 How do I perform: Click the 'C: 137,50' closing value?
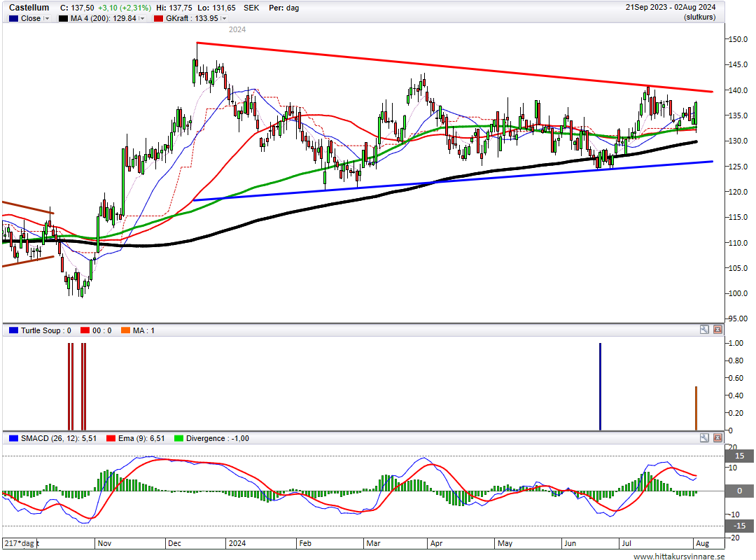click(77, 8)
